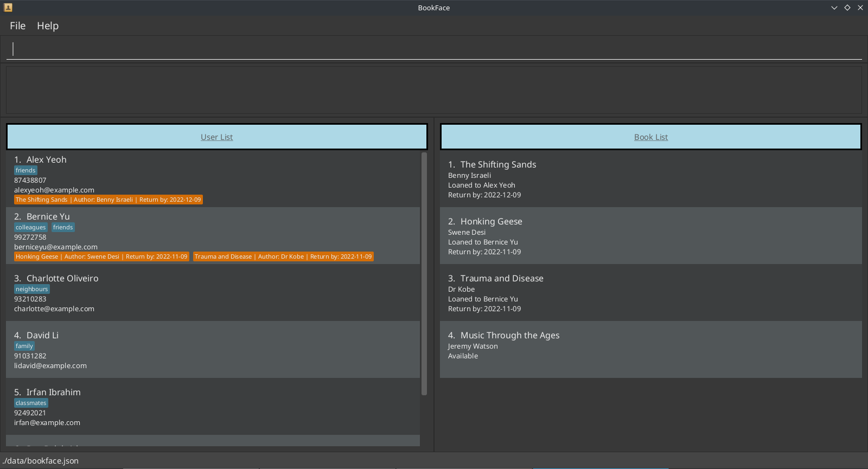Click the Book List header
The image size is (868, 469).
[651, 137]
